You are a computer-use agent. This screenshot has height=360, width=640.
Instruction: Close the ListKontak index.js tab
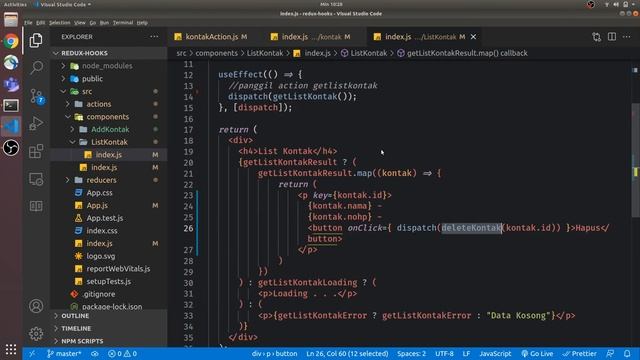click(x=473, y=37)
